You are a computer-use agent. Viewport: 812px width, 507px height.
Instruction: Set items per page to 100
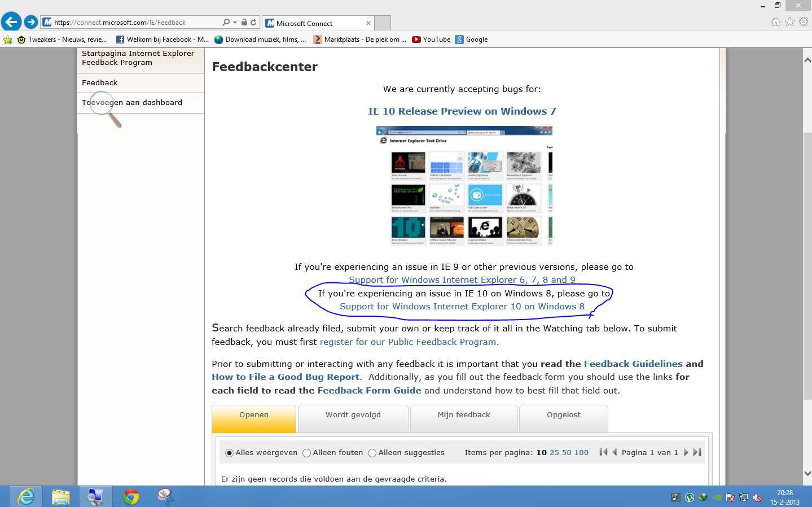[x=581, y=453]
